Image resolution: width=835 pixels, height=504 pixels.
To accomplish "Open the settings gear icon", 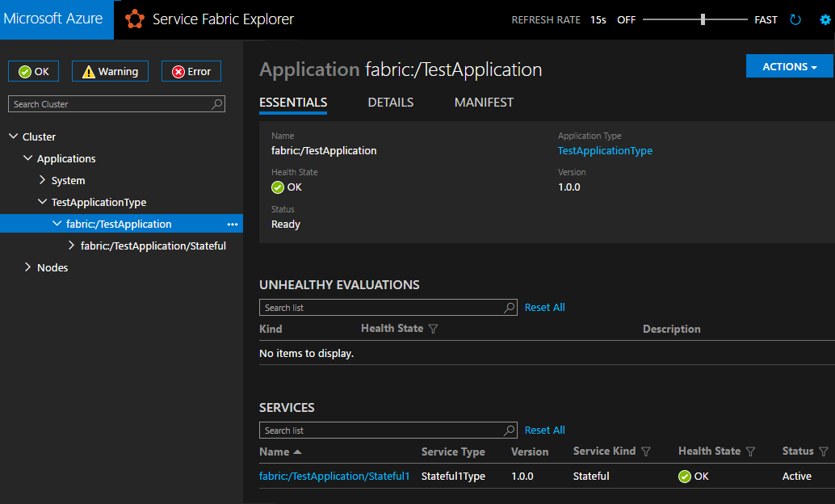I will click(824, 19).
